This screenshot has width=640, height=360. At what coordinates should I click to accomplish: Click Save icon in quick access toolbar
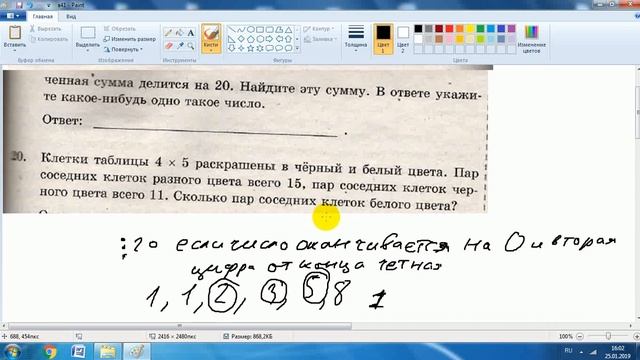(x=19, y=5)
